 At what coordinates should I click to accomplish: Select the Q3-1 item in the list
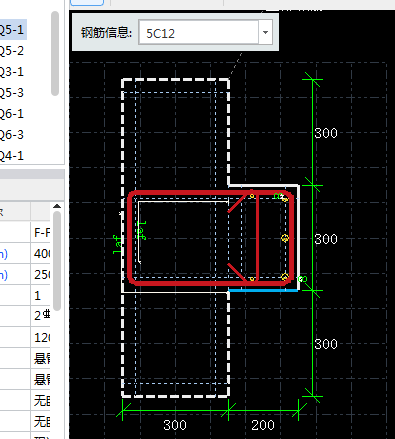(x=13, y=72)
